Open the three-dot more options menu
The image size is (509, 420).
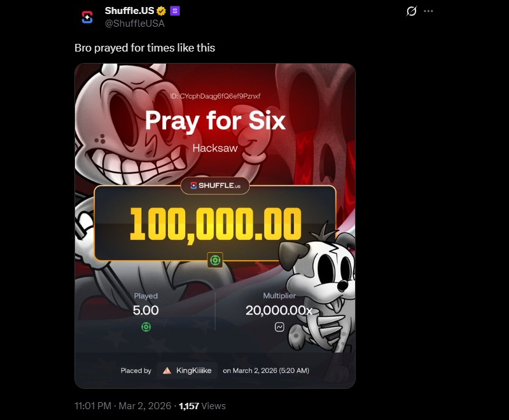coord(428,11)
